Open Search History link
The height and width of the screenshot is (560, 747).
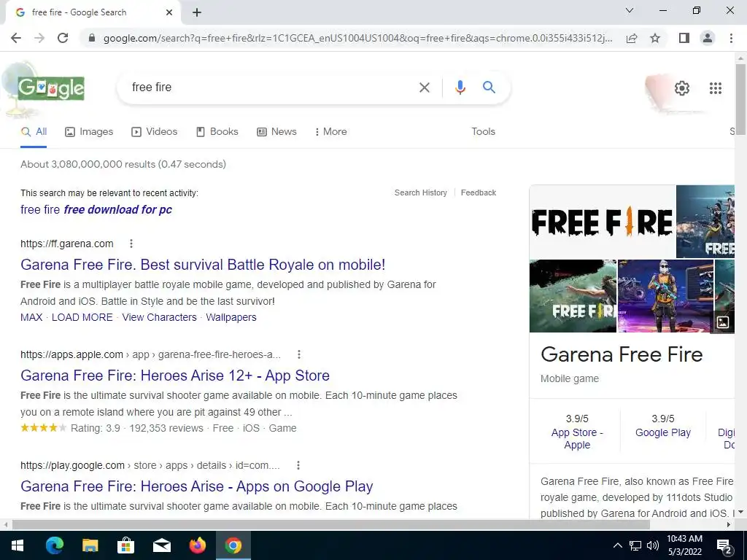tap(421, 192)
